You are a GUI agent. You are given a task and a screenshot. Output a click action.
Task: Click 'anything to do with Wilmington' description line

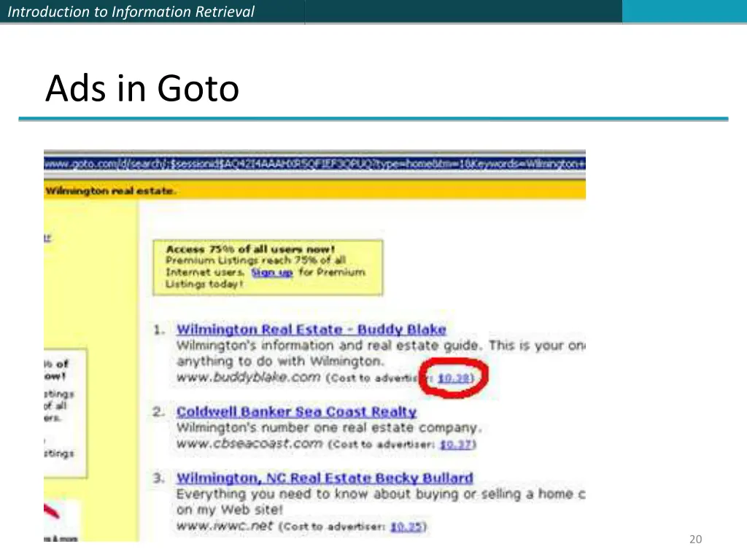280,362
